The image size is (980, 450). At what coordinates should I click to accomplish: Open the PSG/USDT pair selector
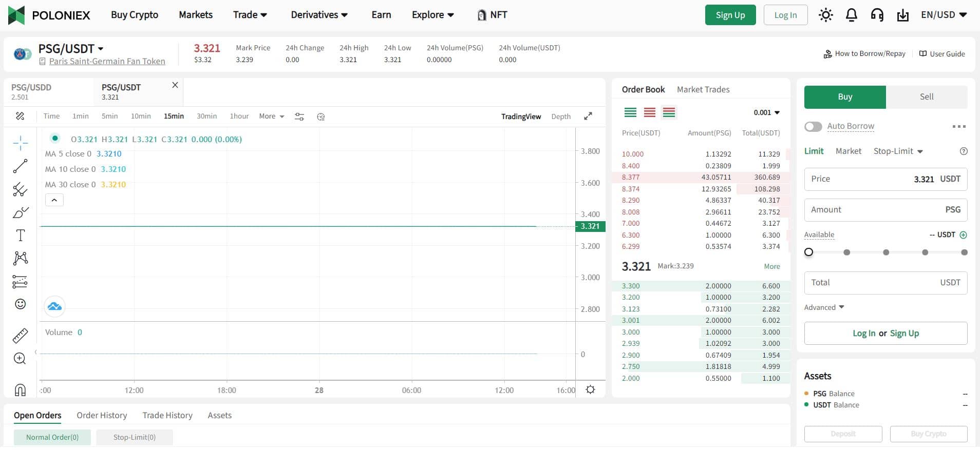point(71,49)
